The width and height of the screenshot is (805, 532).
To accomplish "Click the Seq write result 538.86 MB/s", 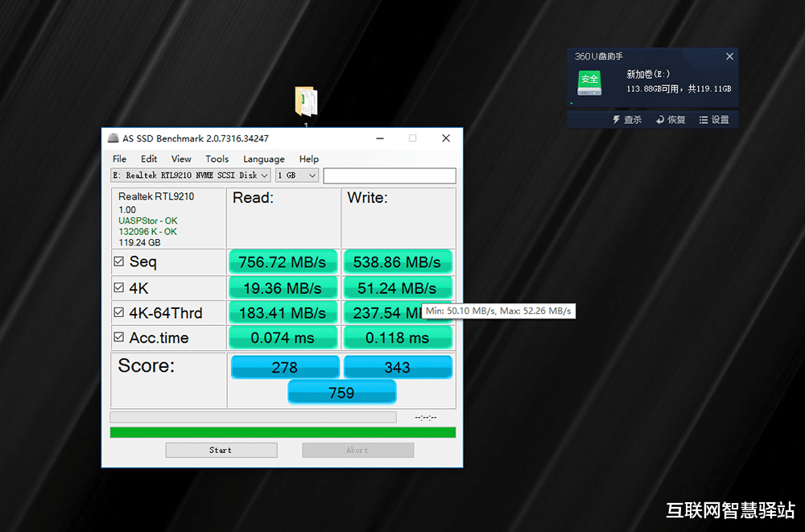I will coord(398,262).
